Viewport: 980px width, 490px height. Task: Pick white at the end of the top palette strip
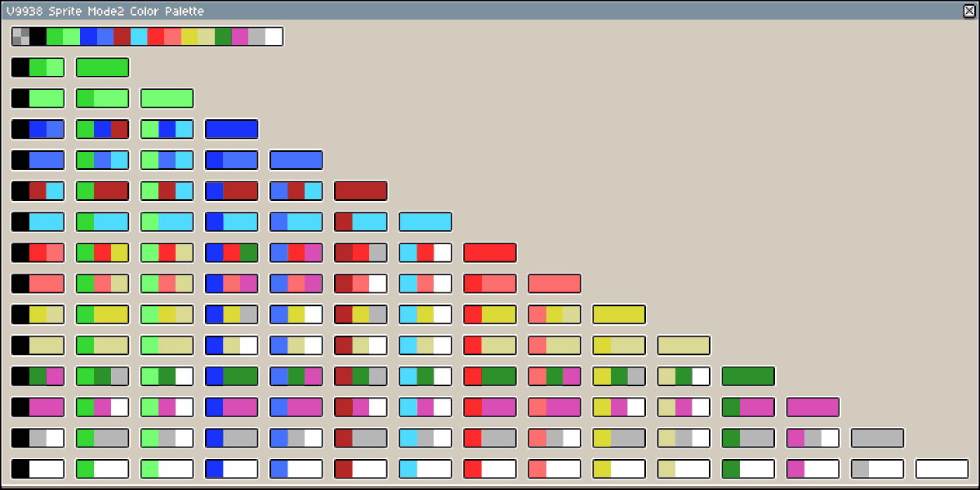(x=274, y=36)
